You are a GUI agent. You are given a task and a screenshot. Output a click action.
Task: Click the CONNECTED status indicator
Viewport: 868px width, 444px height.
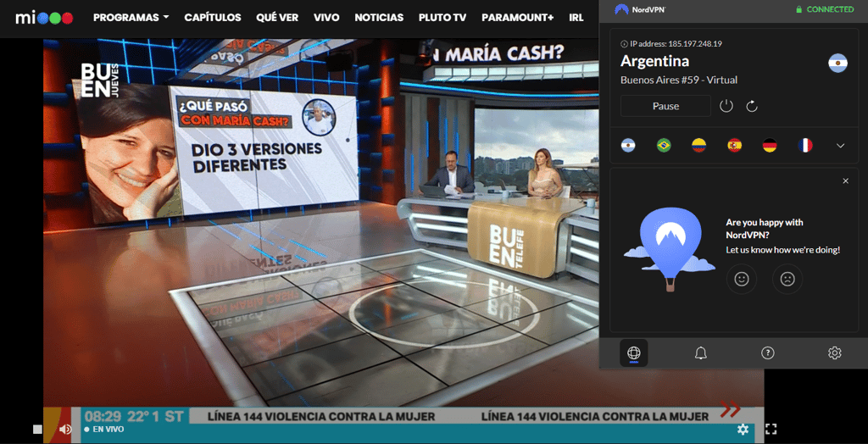tap(824, 9)
